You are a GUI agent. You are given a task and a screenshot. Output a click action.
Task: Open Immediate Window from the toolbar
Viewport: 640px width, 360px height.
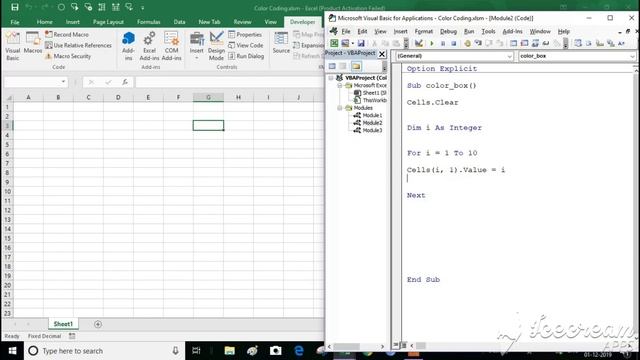tap(524, 43)
